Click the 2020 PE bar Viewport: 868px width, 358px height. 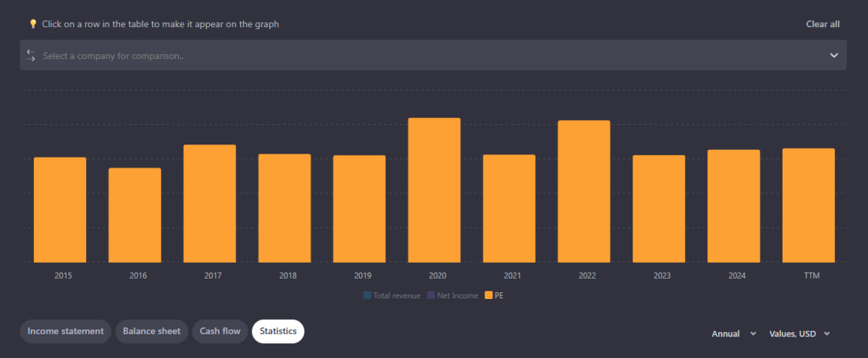coord(434,190)
